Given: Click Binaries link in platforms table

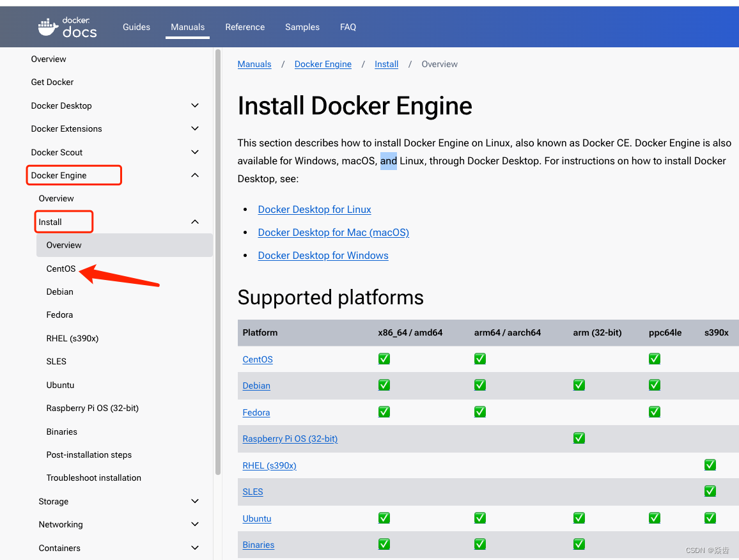Looking at the screenshot, I should pyautogui.click(x=258, y=545).
